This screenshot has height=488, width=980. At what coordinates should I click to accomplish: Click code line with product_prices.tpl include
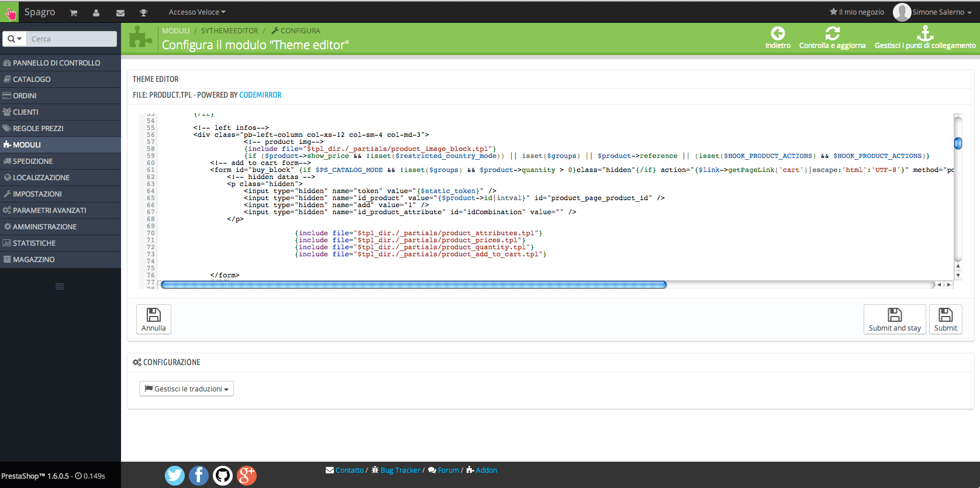coord(410,240)
